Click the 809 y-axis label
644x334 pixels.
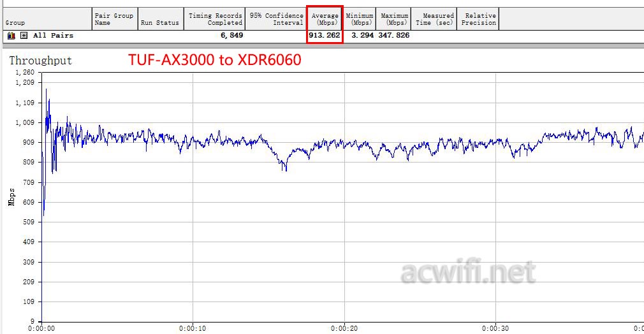(x=28, y=163)
